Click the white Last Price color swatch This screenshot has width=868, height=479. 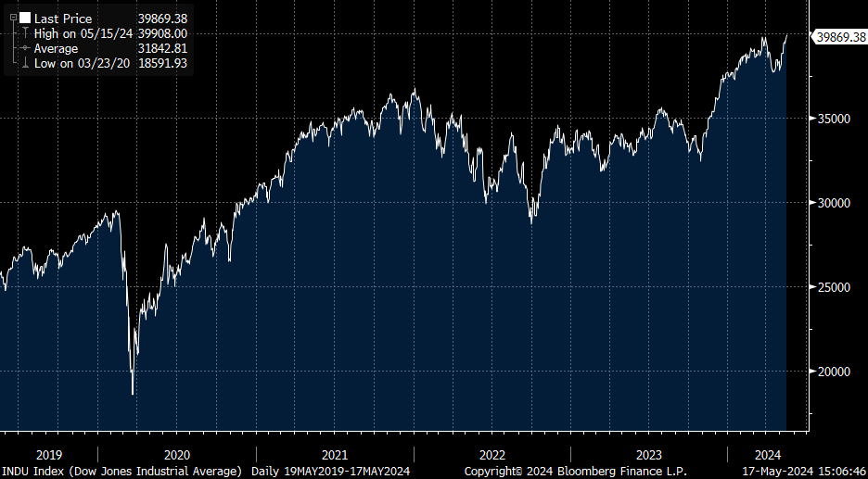click(x=24, y=19)
